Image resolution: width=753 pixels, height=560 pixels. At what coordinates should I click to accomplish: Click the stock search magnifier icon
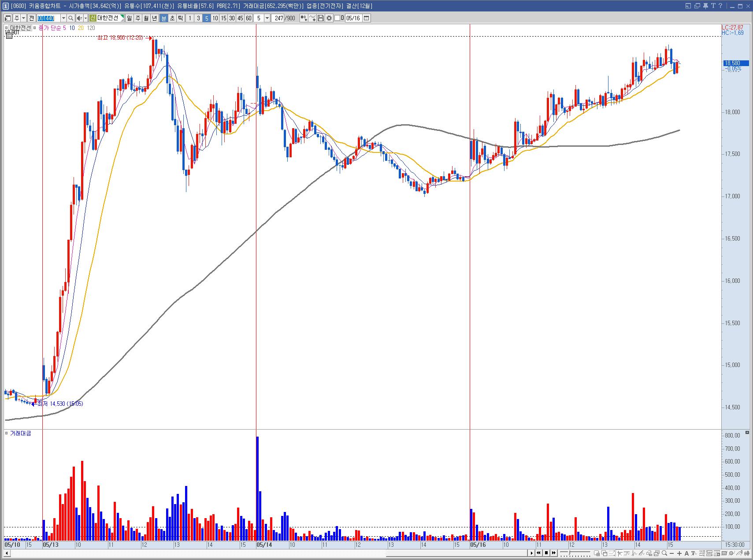(x=70, y=18)
